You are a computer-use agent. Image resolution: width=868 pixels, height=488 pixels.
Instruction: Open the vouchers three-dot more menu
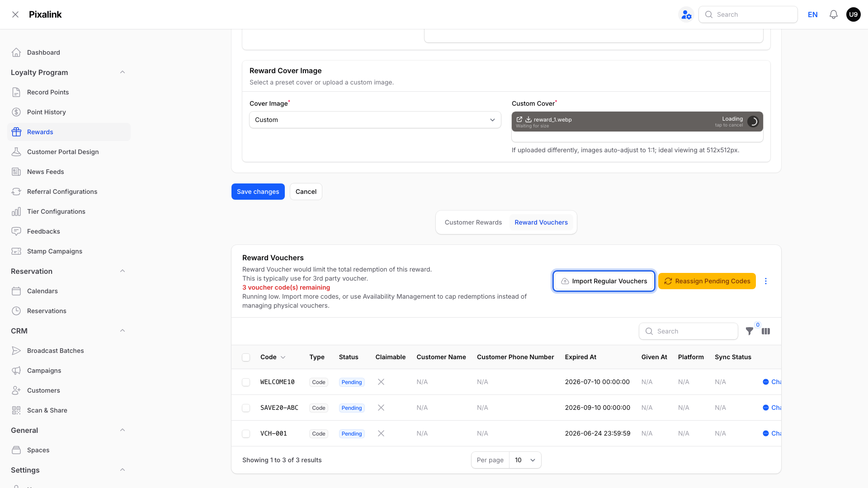[766, 281]
